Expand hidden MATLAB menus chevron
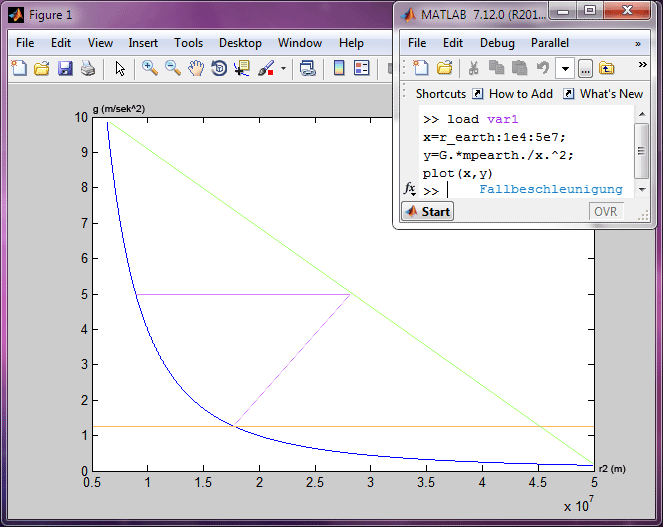 point(638,44)
